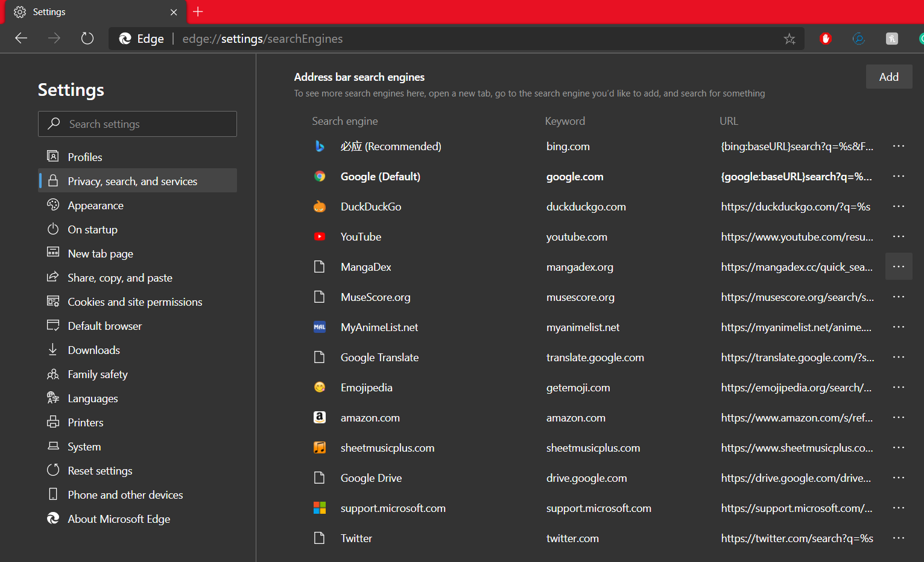
Task: Open more actions for DuckDuckGo
Action: pyautogui.click(x=899, y=206)
